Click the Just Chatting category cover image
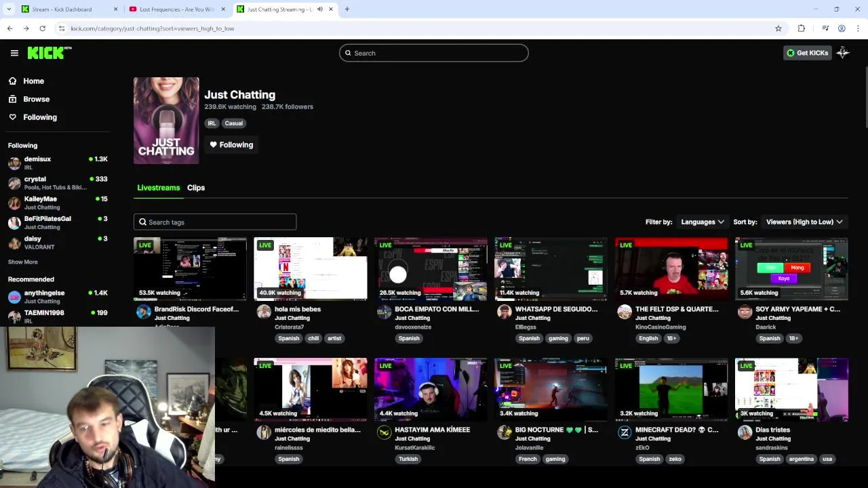The height and width of the screenshot is (488, 868). pyautogui.click(x=166, y=121)
